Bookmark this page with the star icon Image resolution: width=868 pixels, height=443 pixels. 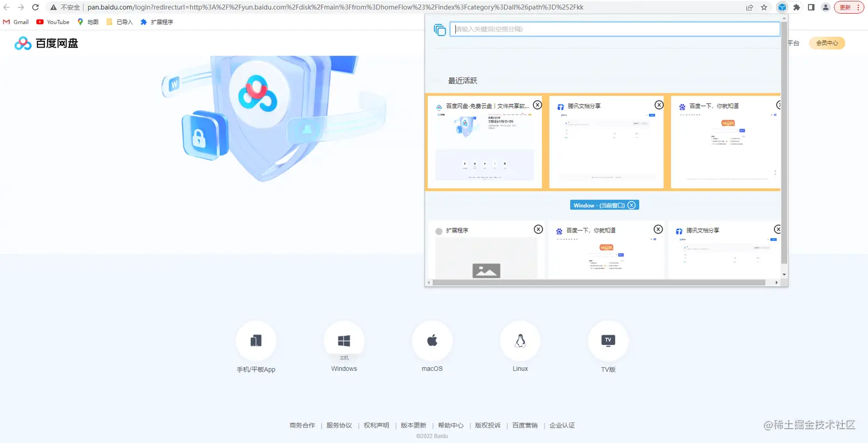[764, 7]
